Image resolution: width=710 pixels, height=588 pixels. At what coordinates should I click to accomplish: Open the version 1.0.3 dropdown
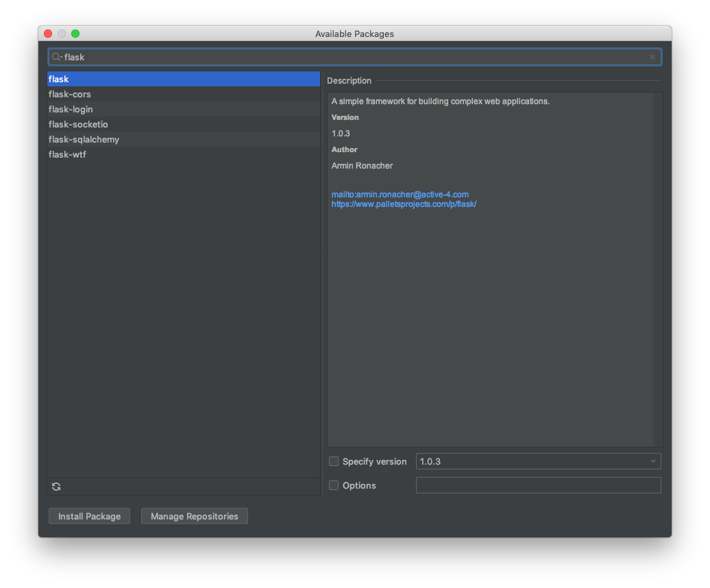(x=539, y=461)
